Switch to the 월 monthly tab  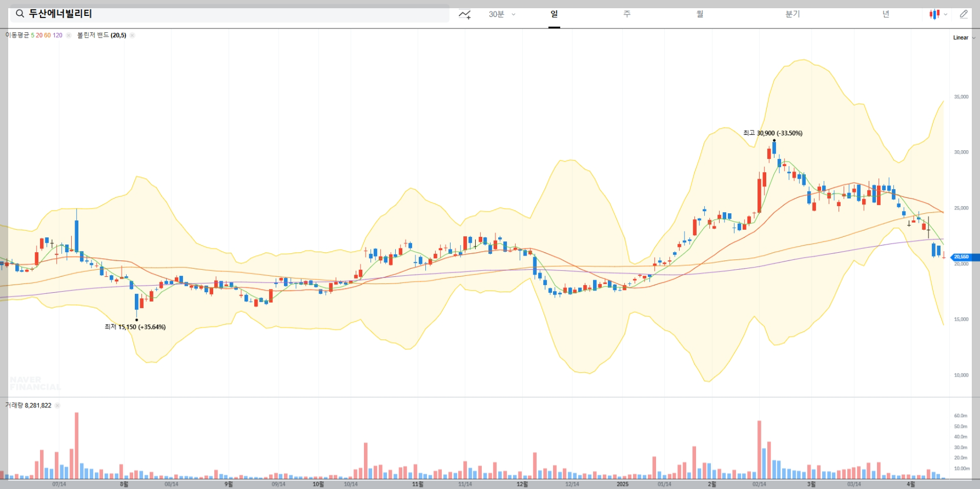[700, 14]
